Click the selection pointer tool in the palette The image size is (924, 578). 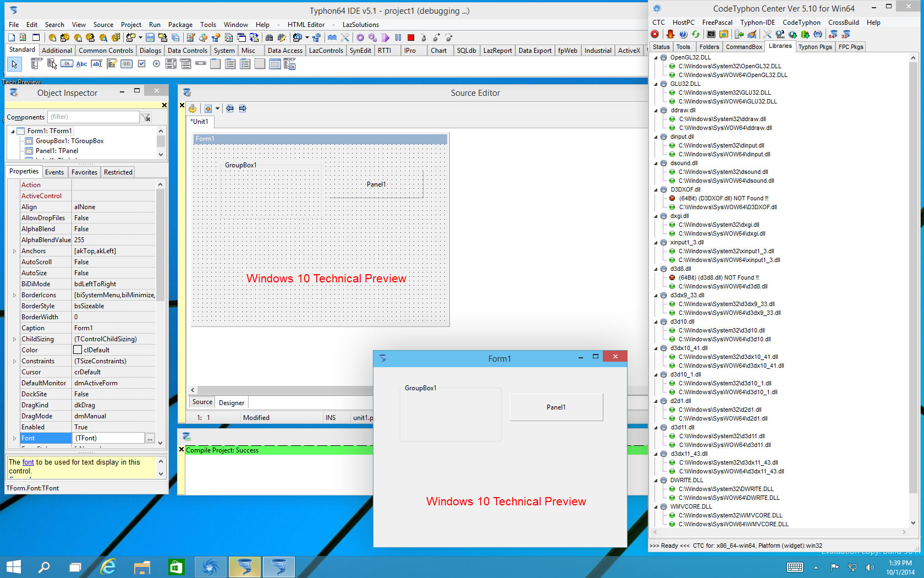14,64
